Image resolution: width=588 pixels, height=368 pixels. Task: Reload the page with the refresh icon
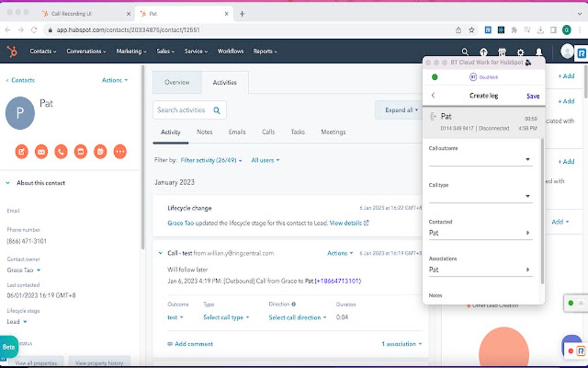tap(34, 30)
